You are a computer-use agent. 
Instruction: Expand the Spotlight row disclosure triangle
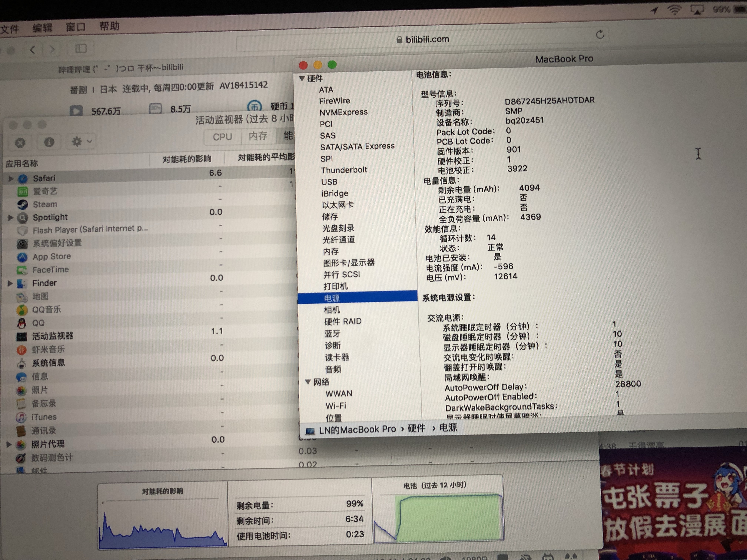(x=11, y=218)
